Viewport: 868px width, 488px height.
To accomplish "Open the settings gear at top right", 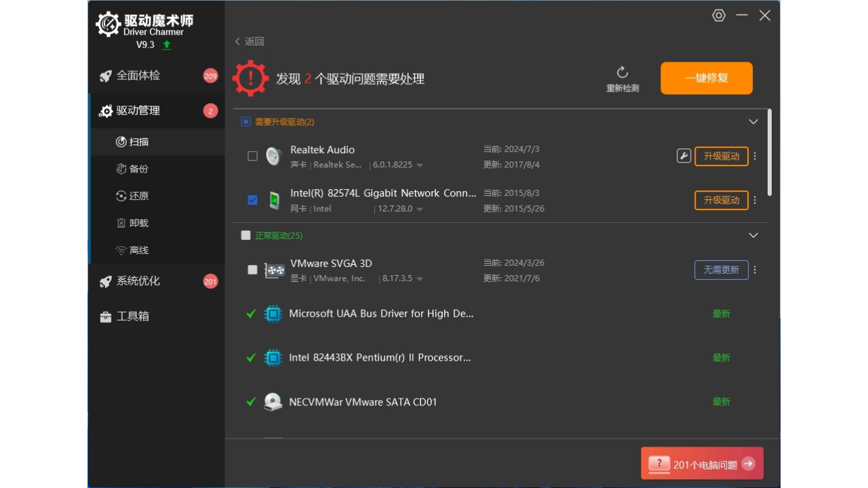I will coord(719,15).
